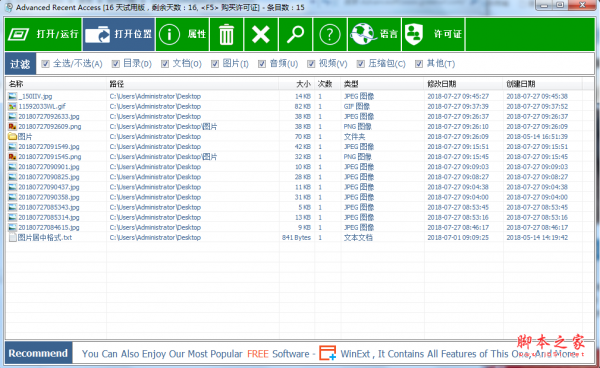The width and height of the screenshot is (600, 368).
Task: Select file 20180727084615.jpg row
Action: pyautogui.click(x=300, y=227)
